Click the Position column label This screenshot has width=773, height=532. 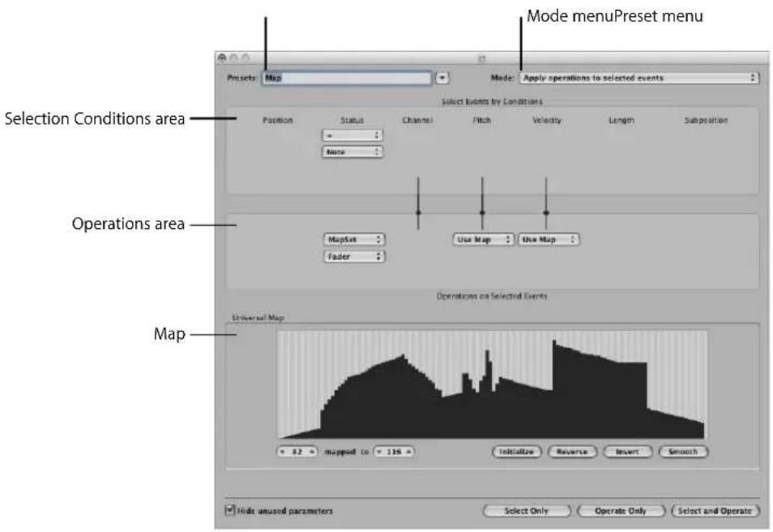[x=278, y=120]
